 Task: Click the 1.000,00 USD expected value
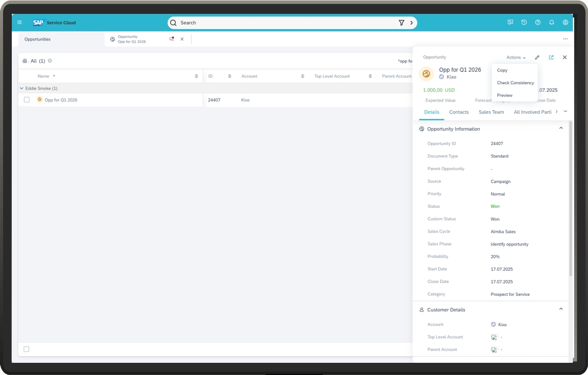click(439, 90)
